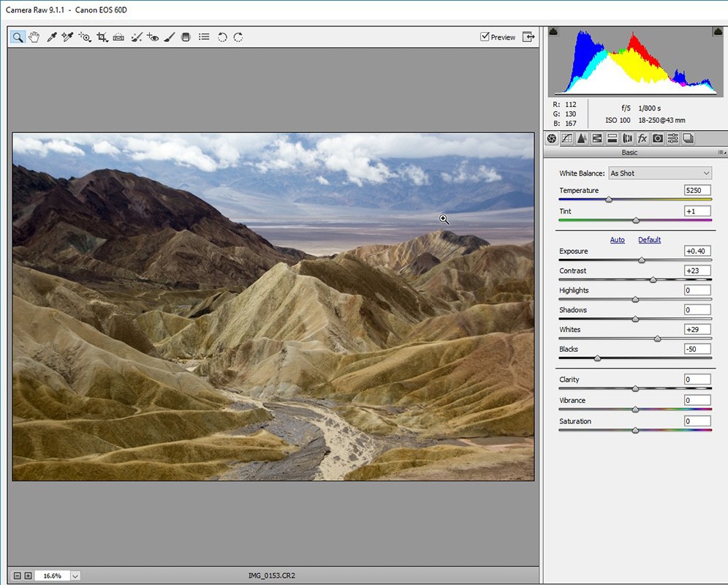Image resolution: width=728 pixels, height=585 pixels.
Task: Open the White Balance dropdown
Action: pyautogui.click(x=660, y=173)
